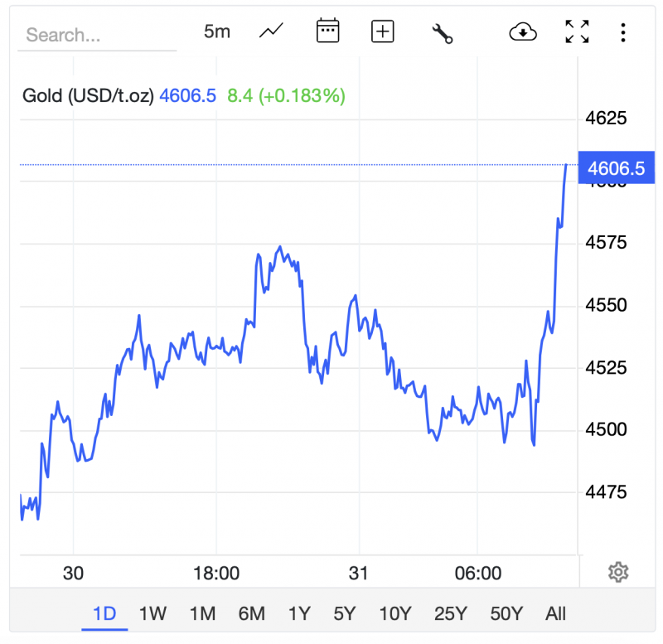Open chart settings gear icon

point(617,572)
